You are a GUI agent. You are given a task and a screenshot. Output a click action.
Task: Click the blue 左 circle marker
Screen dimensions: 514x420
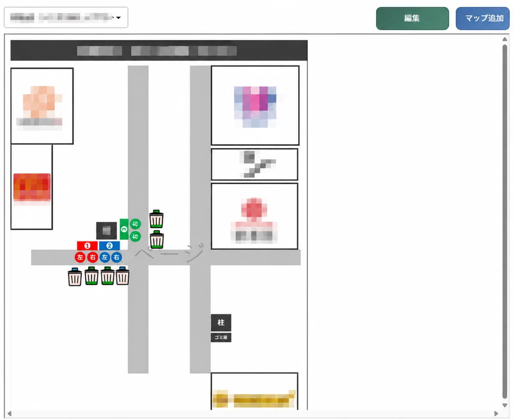(x=105, y=257)
